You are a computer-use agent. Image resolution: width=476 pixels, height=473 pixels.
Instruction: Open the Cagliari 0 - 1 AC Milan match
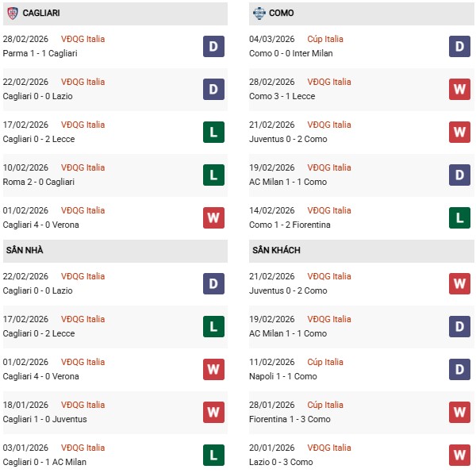click(44, 462)
